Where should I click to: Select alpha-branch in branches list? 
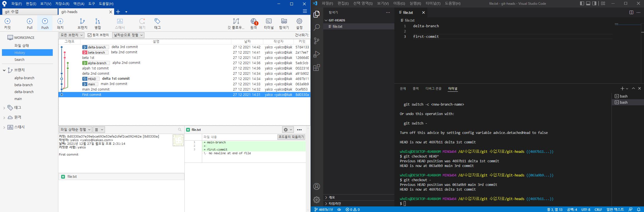tap(24, 78)
